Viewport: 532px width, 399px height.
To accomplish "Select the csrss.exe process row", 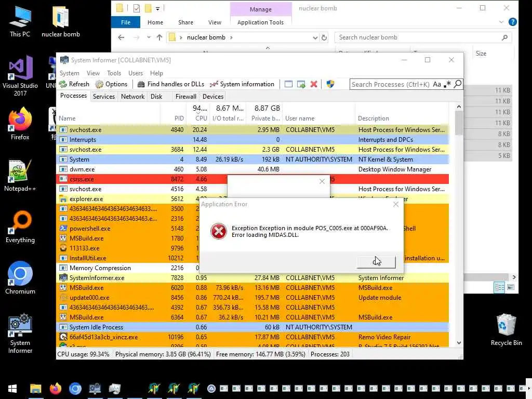I will point(141,179).
